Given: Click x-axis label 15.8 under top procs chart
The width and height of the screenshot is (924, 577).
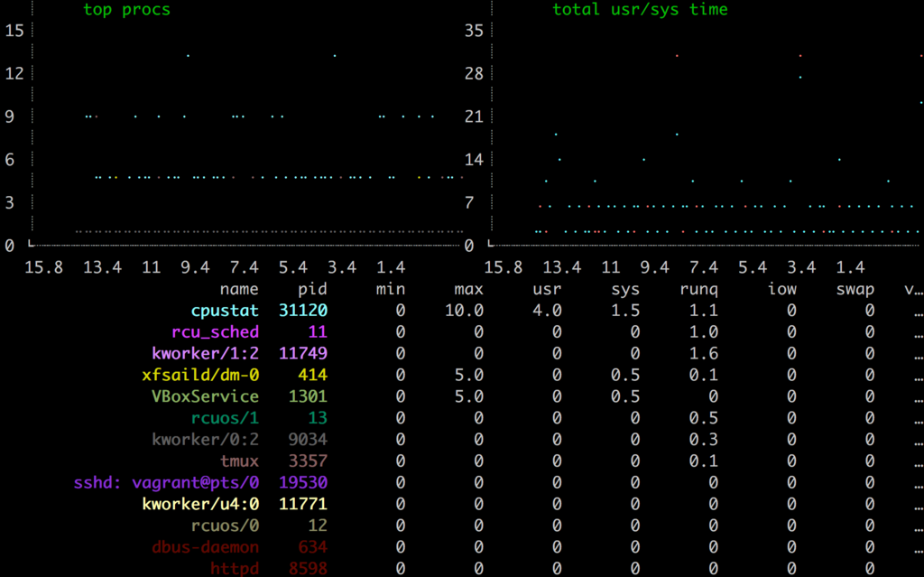Looking at the screenshot, I should (43, 268).
